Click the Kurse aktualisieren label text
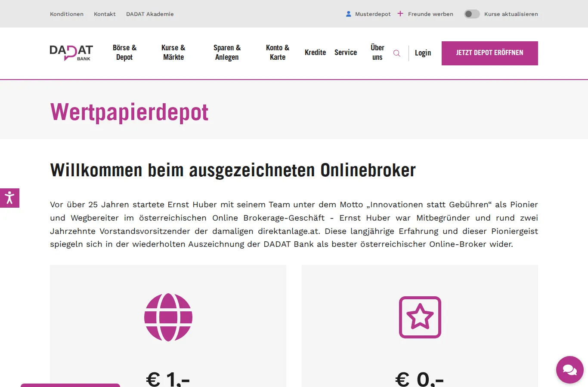This screenshot has width=588, height=387. pyautogui.click(x=511, y=14)
